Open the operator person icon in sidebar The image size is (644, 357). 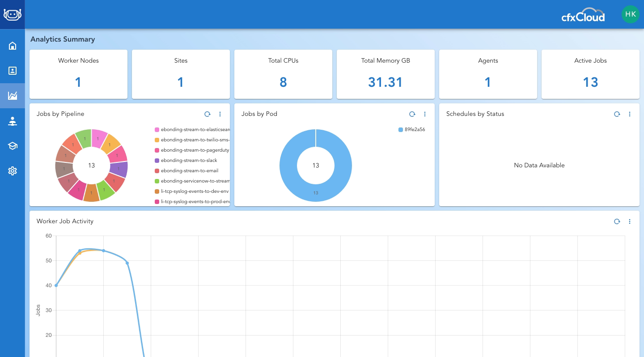(x=13, y=121)
